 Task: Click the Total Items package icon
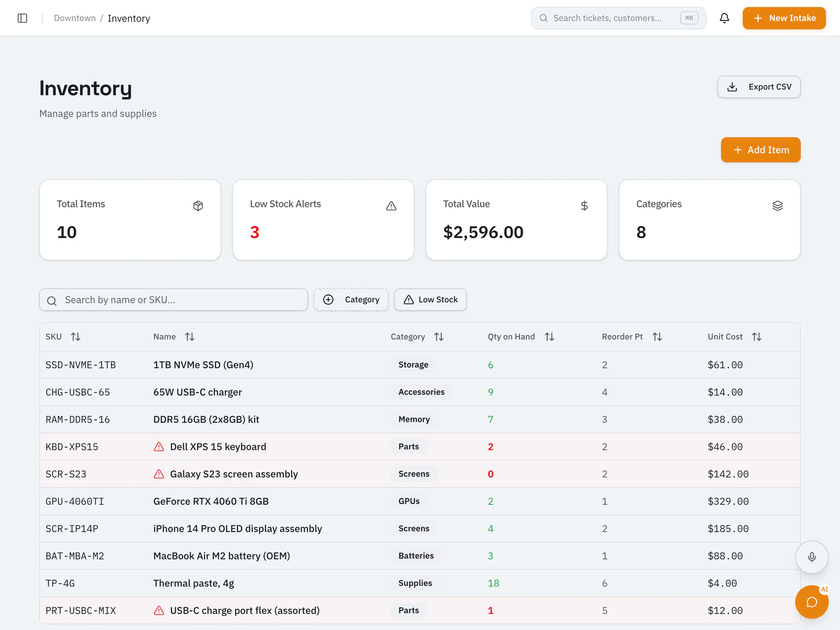click(x=198, y=206)
